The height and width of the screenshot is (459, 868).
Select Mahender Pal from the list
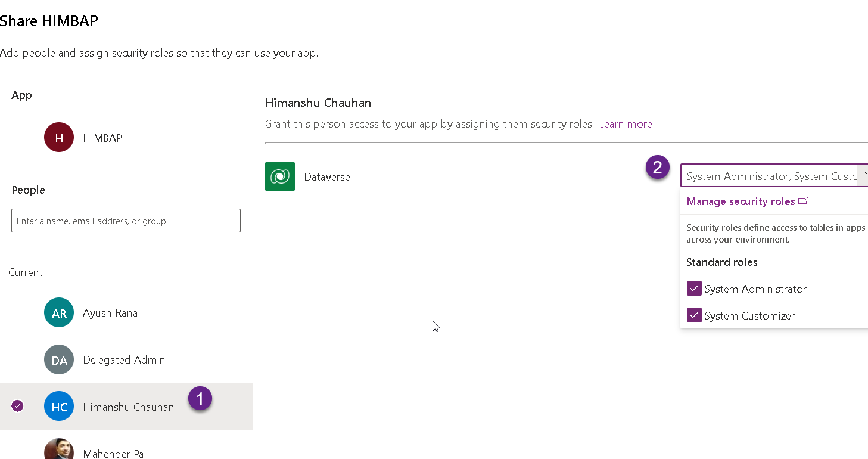click(114, 453)
